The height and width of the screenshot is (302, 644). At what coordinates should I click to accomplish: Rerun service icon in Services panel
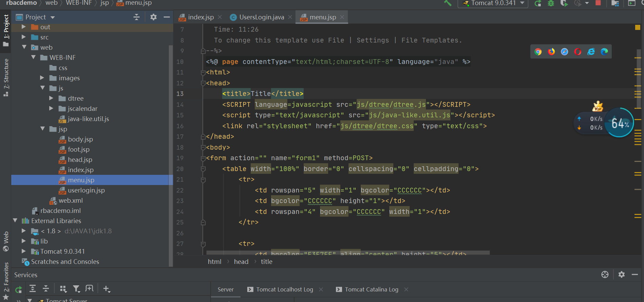[18, 289]
